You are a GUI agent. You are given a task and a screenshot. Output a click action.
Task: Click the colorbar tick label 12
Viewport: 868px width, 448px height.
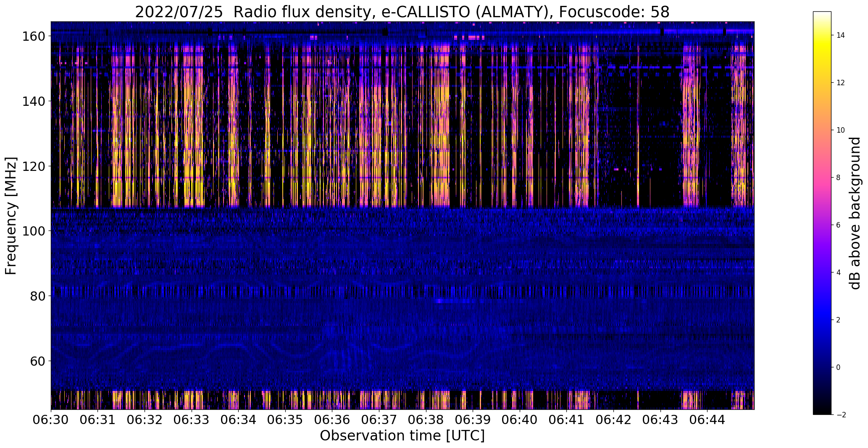(x=841, y=83)
